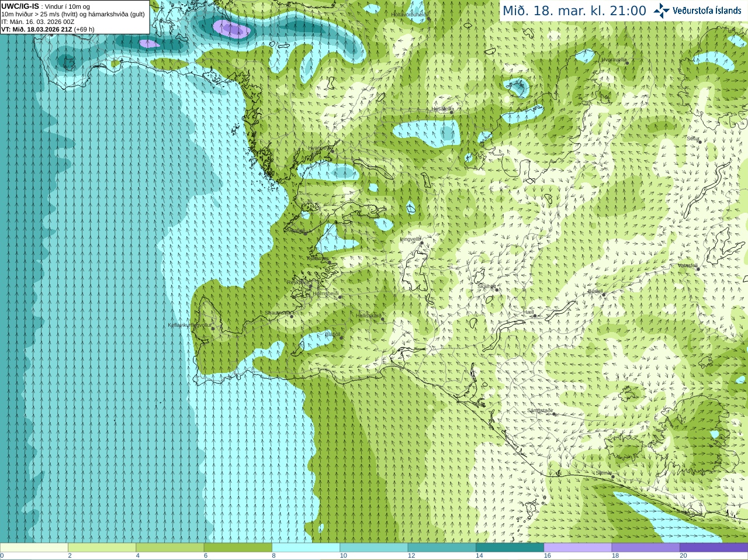Click the '10m hviður > 25 m/s' legend line

click(x=73, y=14)
